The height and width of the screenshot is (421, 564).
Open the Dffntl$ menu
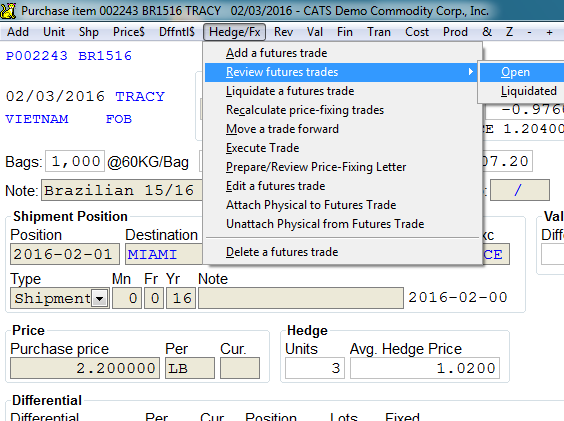click(177, 32)
